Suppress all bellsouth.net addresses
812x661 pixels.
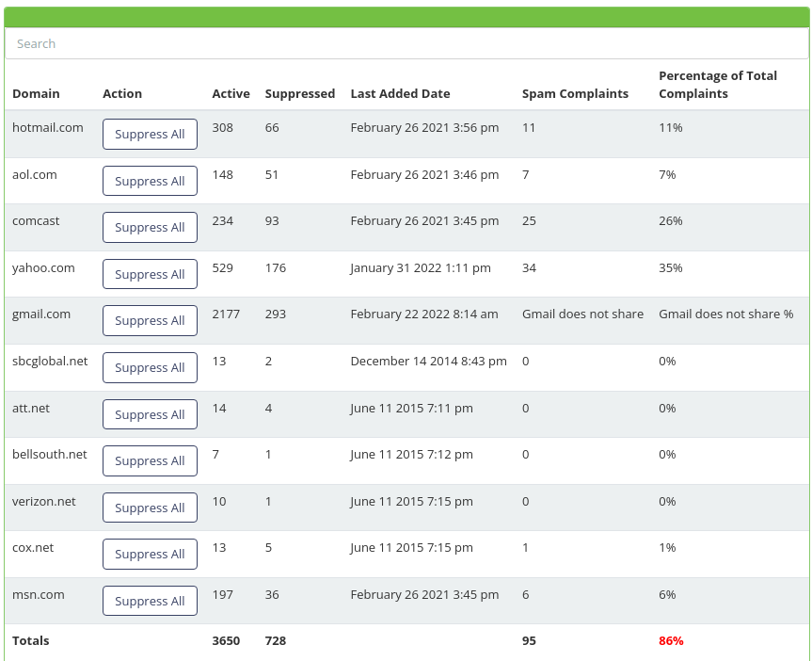click(x=150, y=460)
